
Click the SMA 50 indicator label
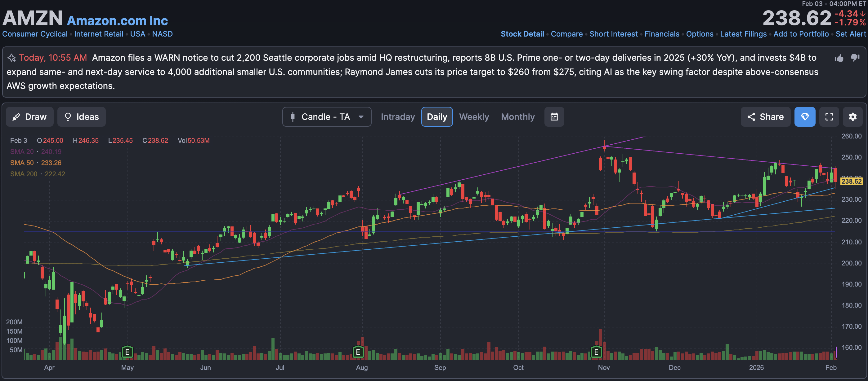point(22,163)
